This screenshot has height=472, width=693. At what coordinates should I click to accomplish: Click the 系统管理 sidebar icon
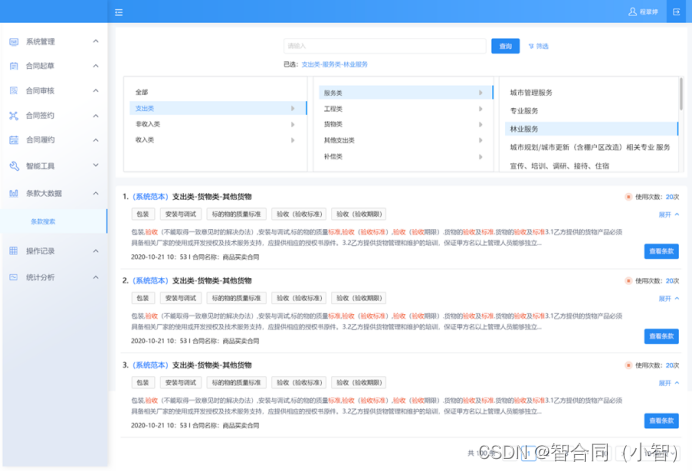pyautogui.click(x=14, y=42)
